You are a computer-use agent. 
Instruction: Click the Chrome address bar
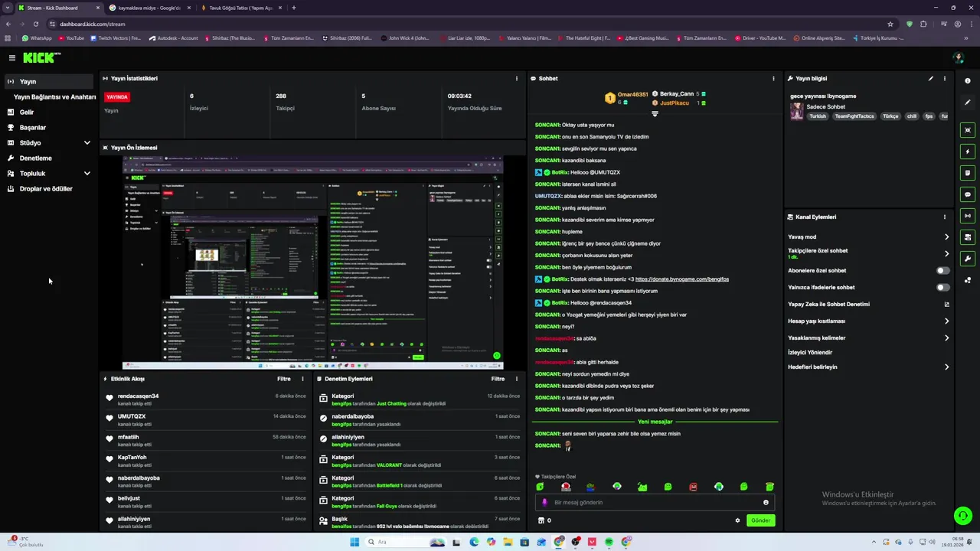coord(467,24)
